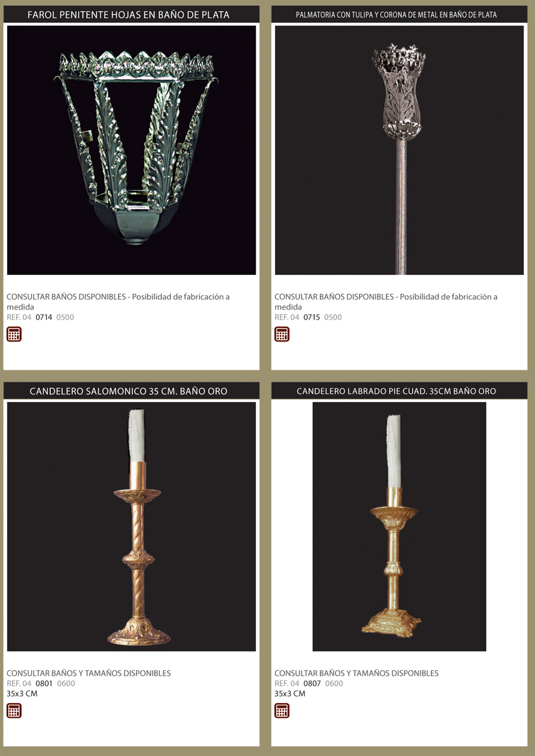View the square-foot gold candlestick image
The height and width of the screenshot is (756, 535).
(x=399, y=527)
